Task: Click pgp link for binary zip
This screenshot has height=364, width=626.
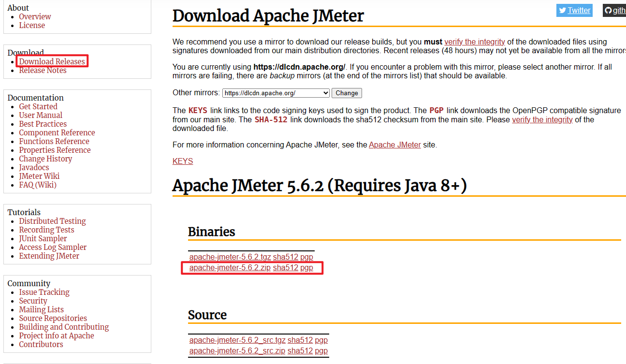Action: pyautogui.click(x=306, y=267)
